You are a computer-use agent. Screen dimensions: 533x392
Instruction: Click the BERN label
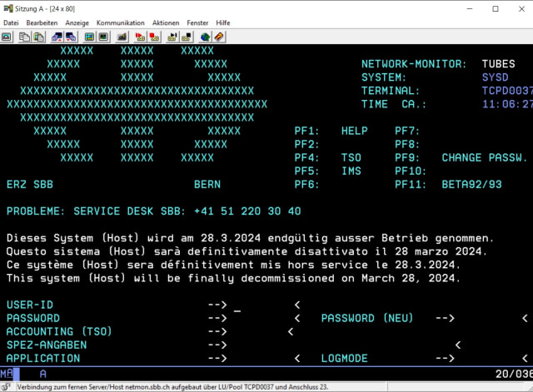click(x=207, y=185)
